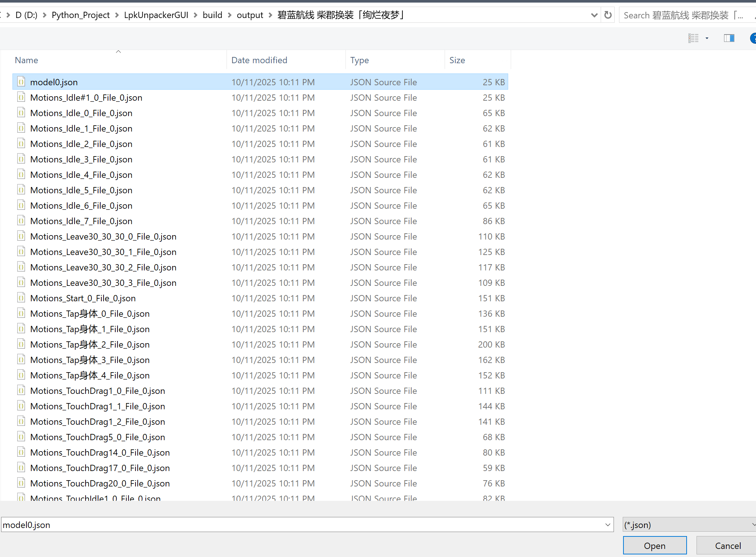The height and width of the screenshot is (557, 756).
Task: Click the change view layout icon
Action: (694, 38)
